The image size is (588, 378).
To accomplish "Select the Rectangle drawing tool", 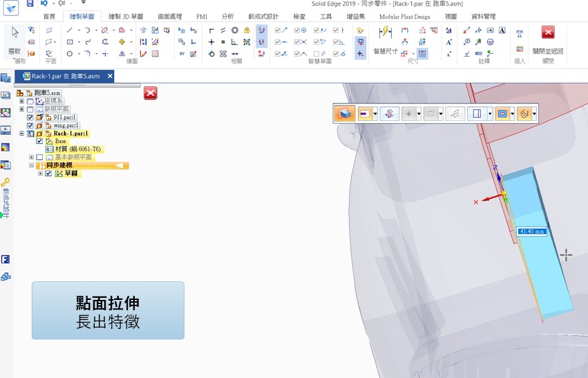I will coord(70,42).
